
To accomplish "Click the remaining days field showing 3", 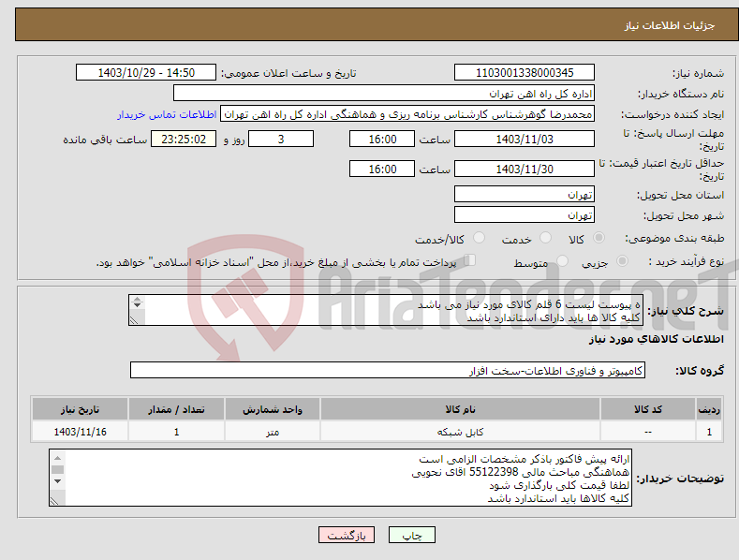I will (x=281, y=139).
